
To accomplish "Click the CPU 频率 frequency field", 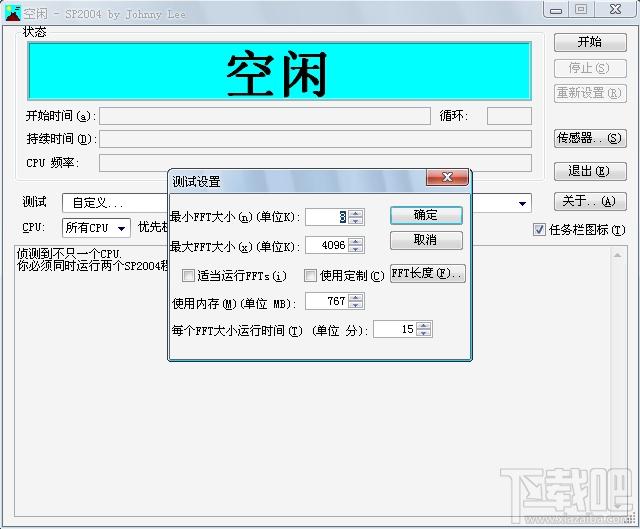I will (x=316, y=163).
